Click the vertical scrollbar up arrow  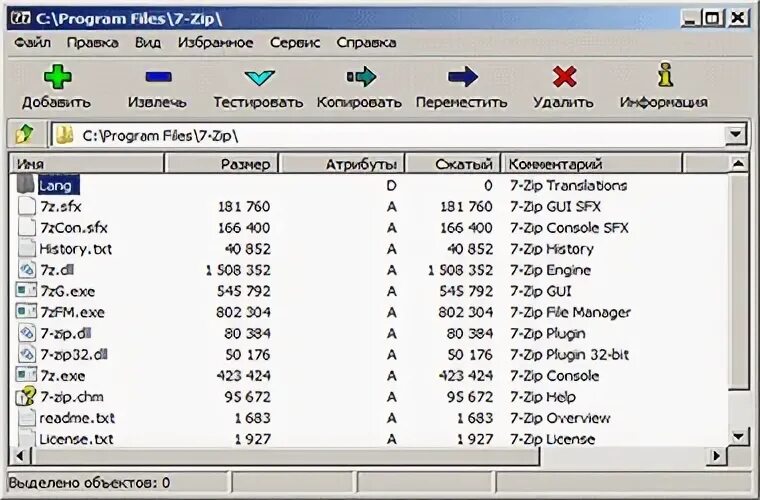tap(738, 164)
